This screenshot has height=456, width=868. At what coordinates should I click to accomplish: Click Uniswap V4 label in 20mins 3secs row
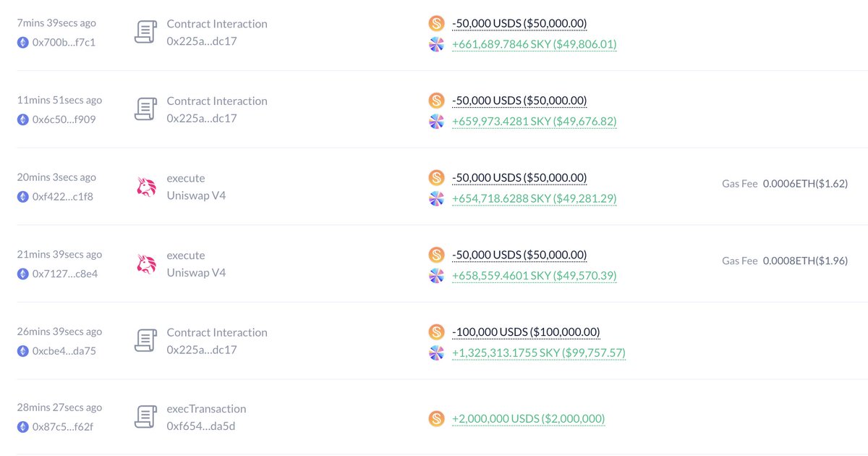[196, 195]
